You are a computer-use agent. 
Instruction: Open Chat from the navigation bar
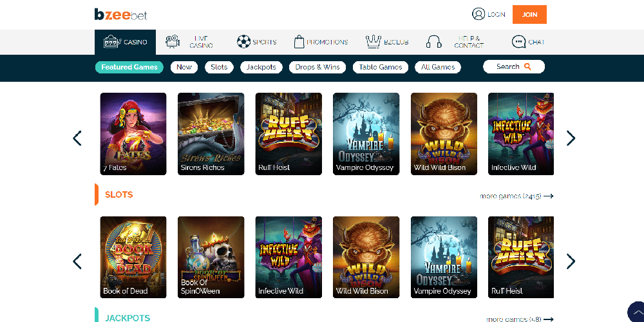[x=529, y=42]
